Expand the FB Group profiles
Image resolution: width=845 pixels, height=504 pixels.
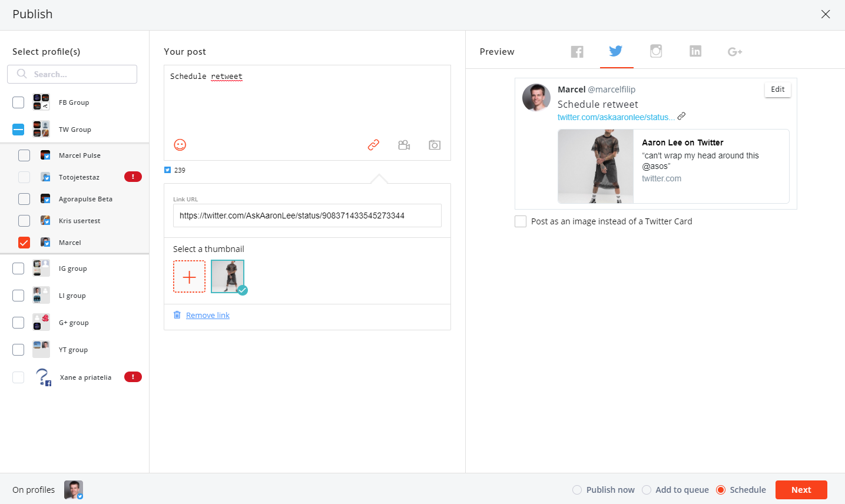[74, 102]
